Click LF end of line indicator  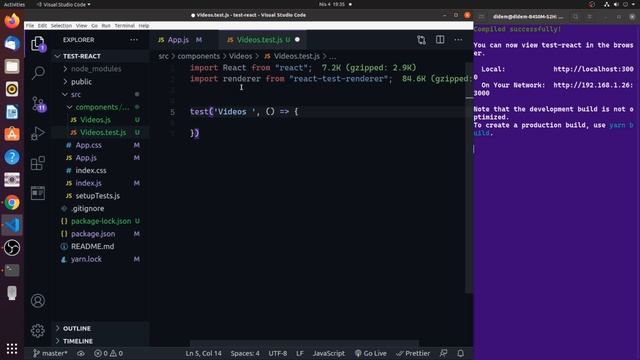tap(300, 353)
